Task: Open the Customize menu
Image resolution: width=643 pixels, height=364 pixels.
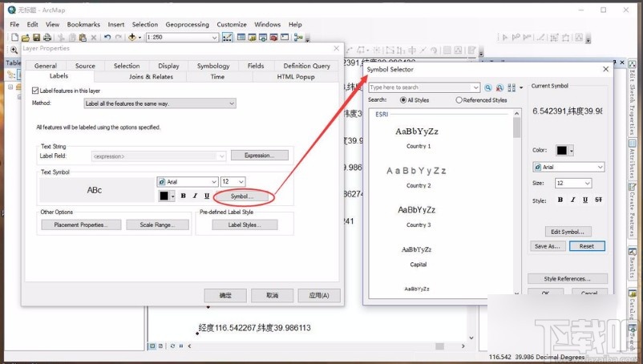Action: 232,25
